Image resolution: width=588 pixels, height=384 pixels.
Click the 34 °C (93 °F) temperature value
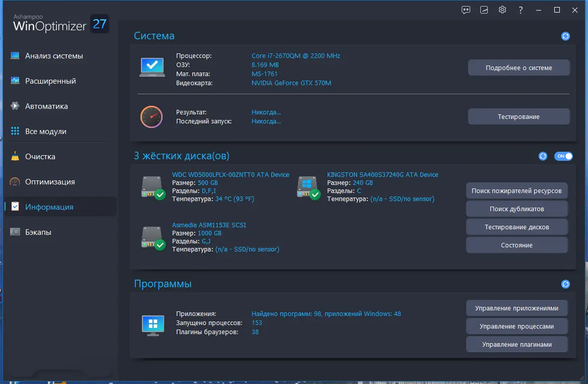[235, 199]
